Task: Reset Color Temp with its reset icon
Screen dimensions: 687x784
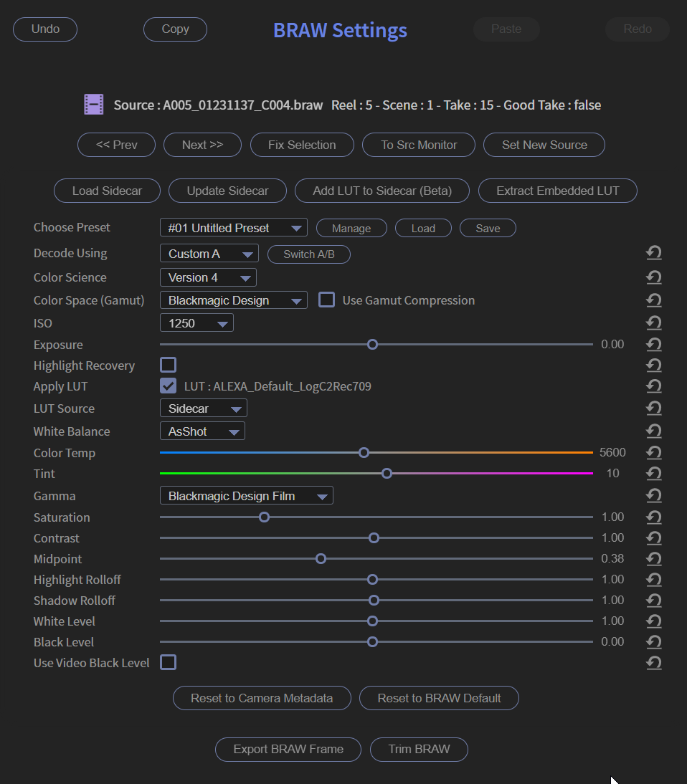Action: pos(653,452)
